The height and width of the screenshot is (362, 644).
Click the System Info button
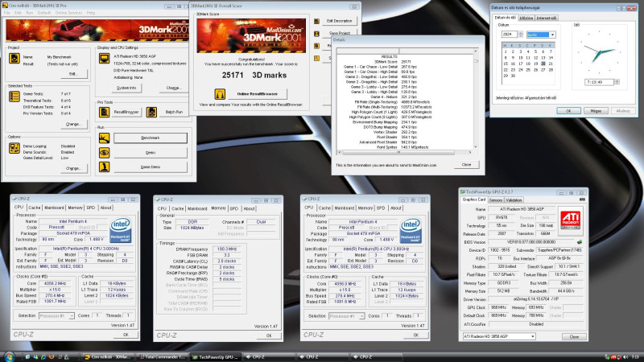click(x=126, y=88)
